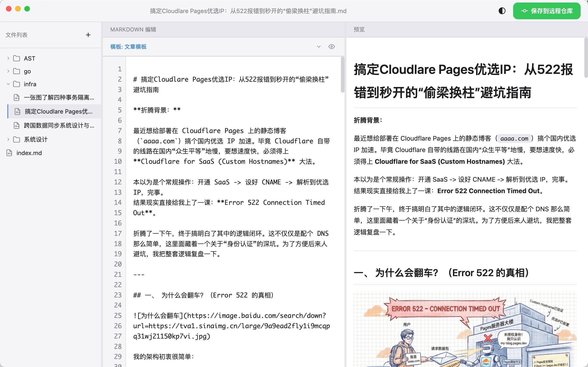Toggle the eye icon beside template selector

331,47
